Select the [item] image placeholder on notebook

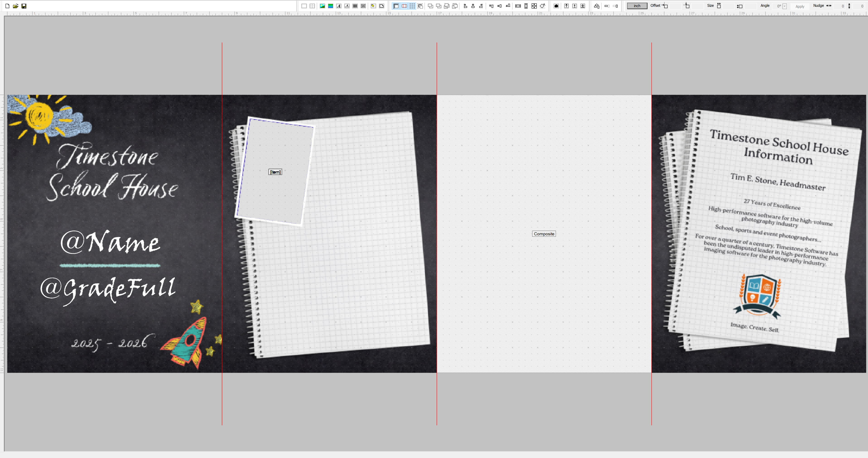[x=275, y=172]
